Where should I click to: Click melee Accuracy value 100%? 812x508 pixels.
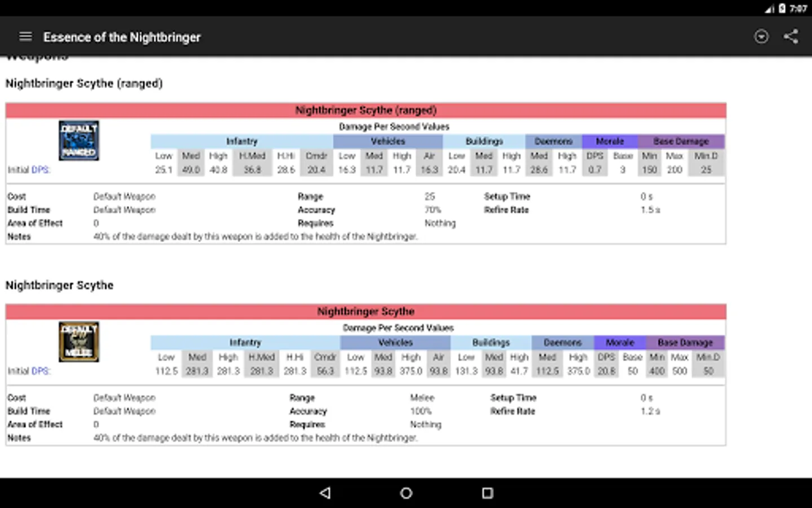coord(421,411)
